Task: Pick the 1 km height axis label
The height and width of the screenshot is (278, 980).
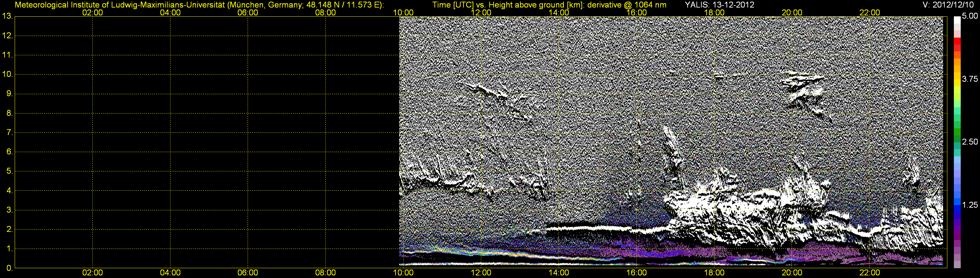Action: [x=9, y=249]
